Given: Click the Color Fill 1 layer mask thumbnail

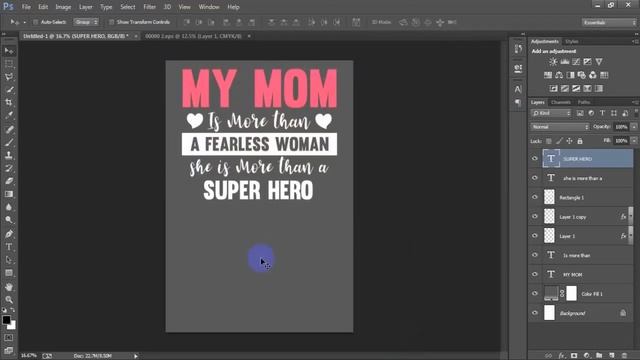Looking at the screenshot, I should point(571,293).
